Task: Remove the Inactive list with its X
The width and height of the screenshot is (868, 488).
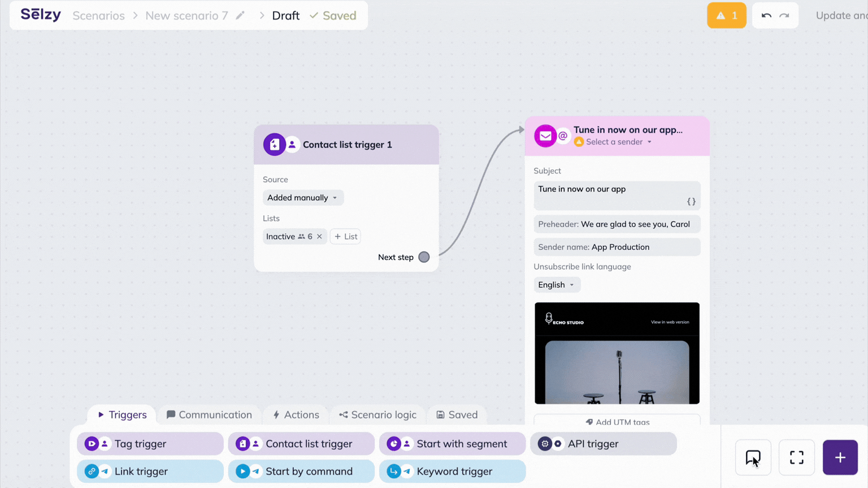Action: click(319, 237)
